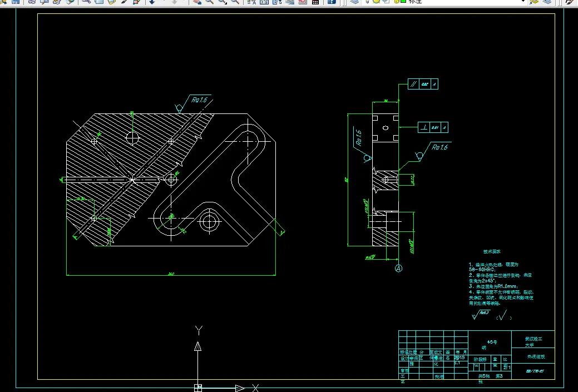Screen dimensions: 578x392
Task: Select the perpendicularity tolerance frame
Action: 433,127
